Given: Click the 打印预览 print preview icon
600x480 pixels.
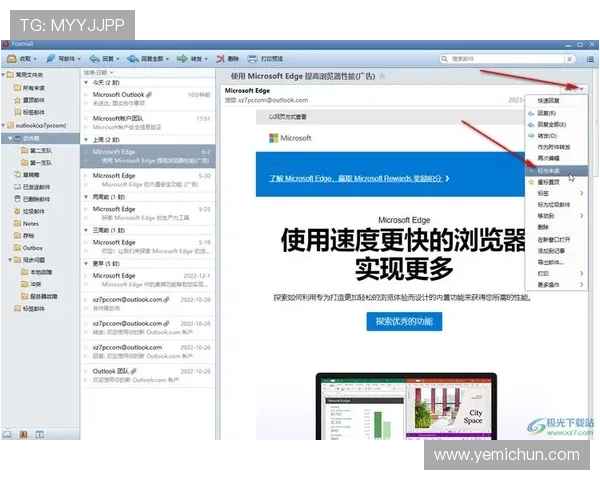Looking at the screenshot, I should (x=252, y=59).
